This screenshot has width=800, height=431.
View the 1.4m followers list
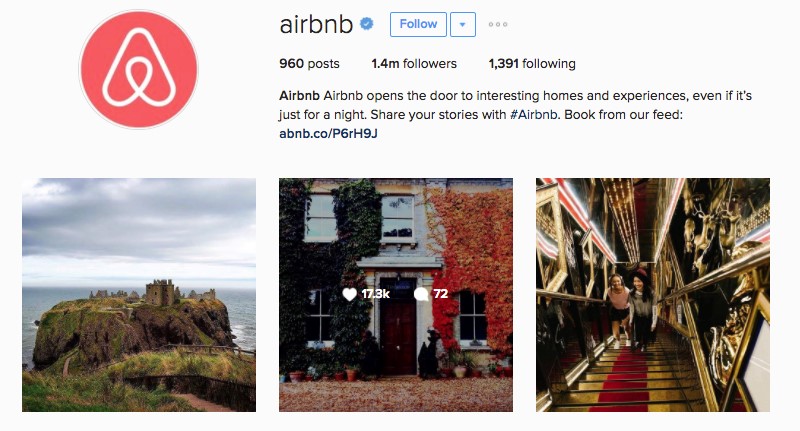click(414, 64)
